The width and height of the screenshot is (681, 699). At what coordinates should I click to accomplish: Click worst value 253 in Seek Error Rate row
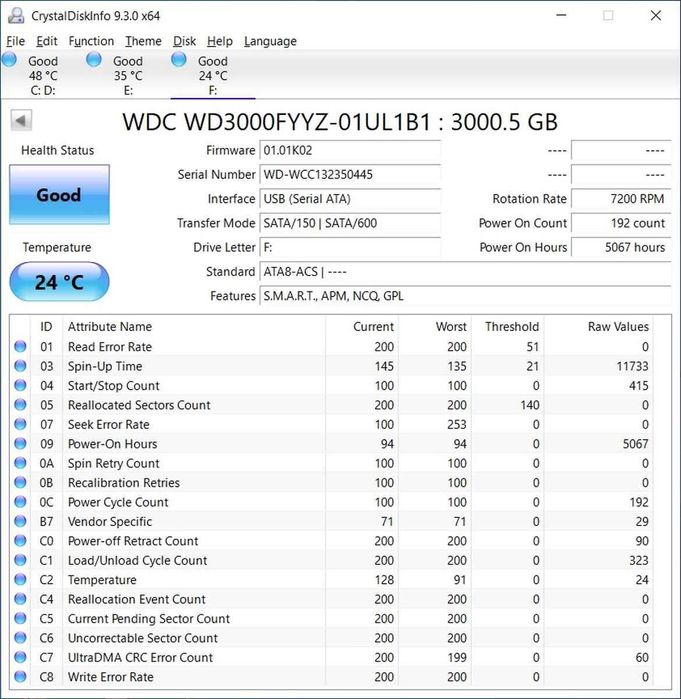pos(457,424)
